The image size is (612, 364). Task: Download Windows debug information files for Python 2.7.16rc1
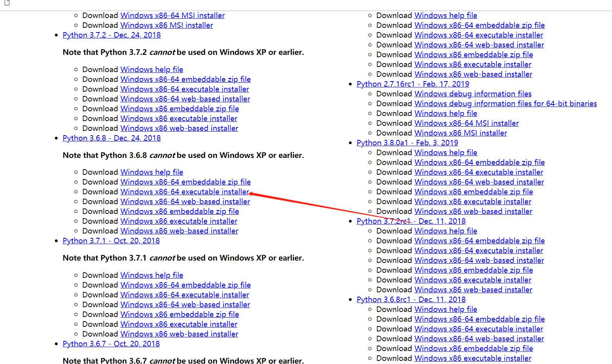pyautogui.click(x=473, y=94)
